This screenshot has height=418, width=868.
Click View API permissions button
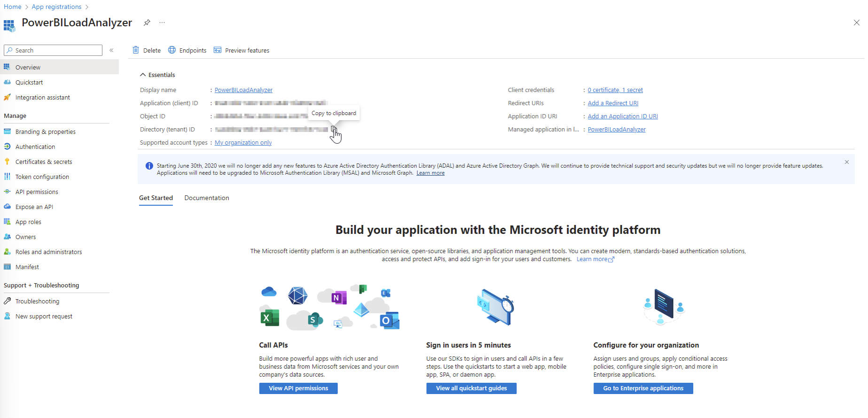(x=298, y=388)
